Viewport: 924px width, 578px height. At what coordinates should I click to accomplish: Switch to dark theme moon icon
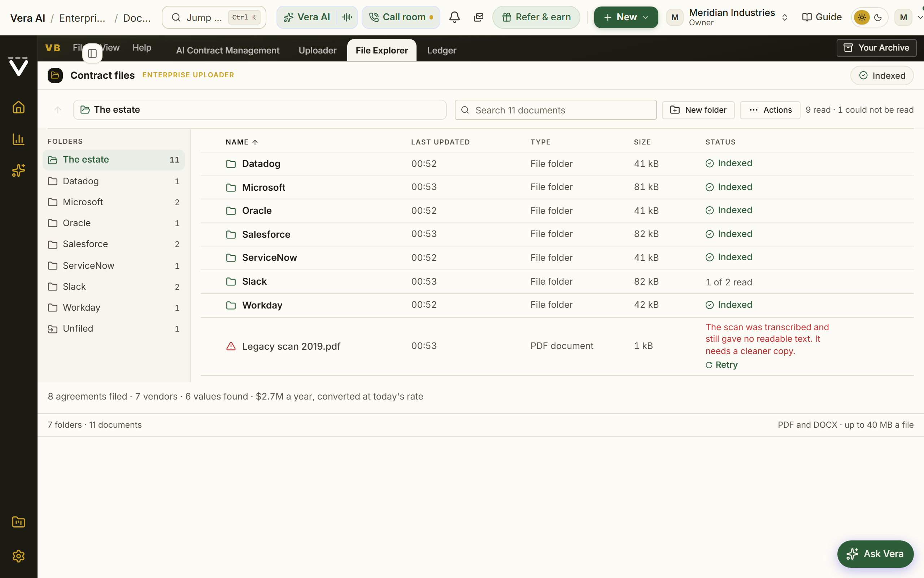pyautogui.click(x=878, y=17)
